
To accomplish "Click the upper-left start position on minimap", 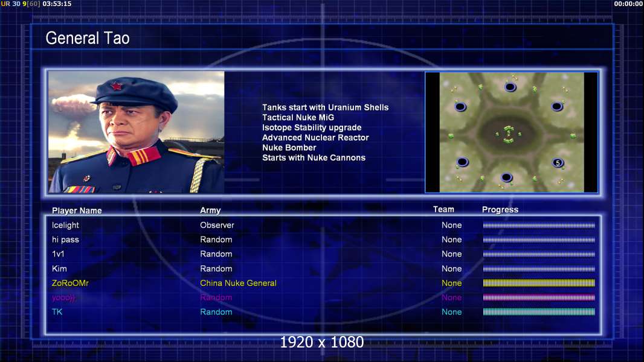I will [x=460, y=107].
